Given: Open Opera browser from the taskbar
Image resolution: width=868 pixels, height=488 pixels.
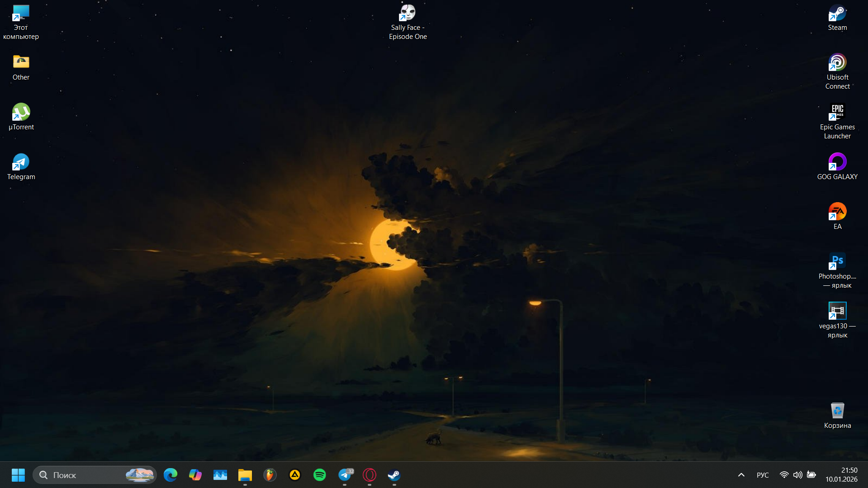Looking at the screenshot, I should tap(370, 475).
